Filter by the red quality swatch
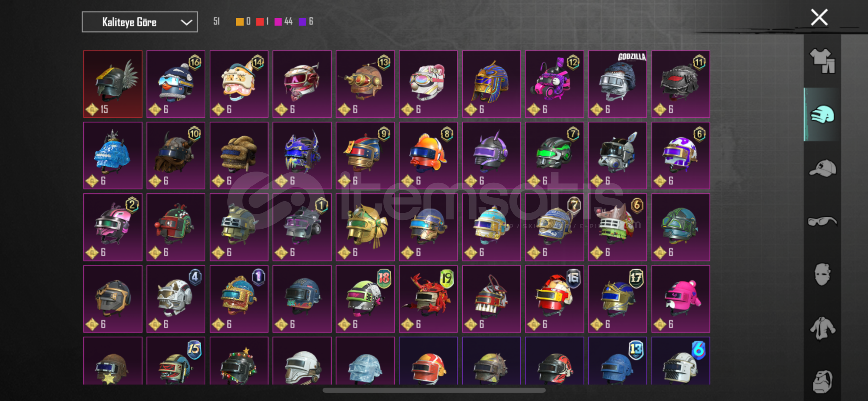 tap(260, 22)
